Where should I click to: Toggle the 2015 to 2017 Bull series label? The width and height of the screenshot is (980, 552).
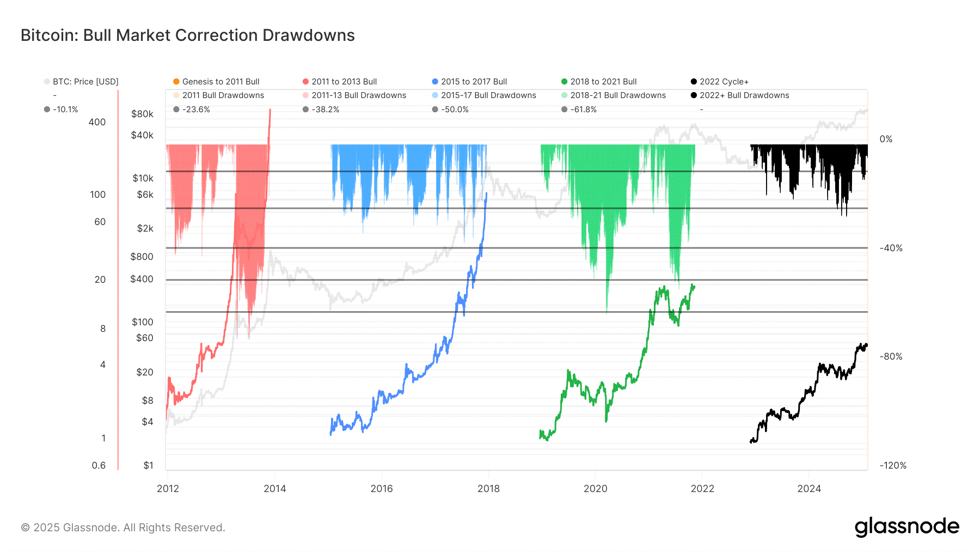pyautogui.click(x=474, y=82)
